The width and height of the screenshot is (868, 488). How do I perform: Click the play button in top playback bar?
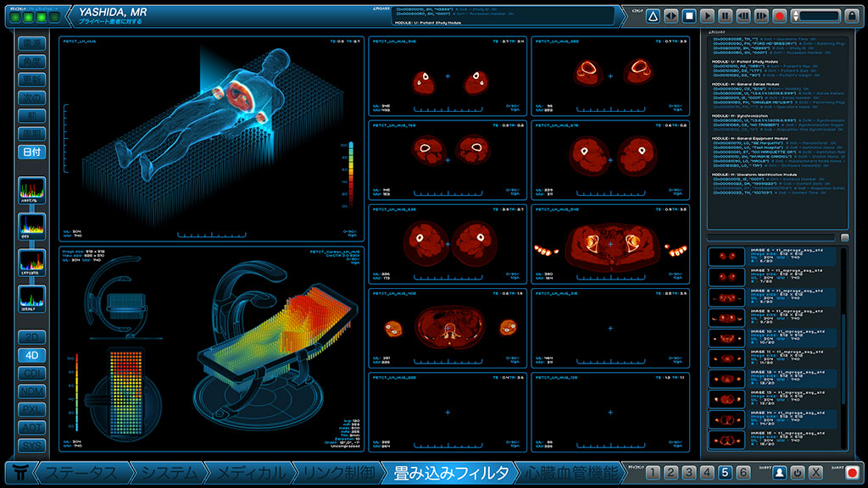708,15
